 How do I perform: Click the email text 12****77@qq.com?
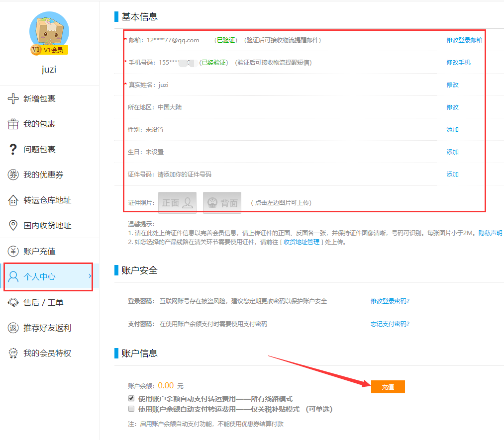(173, 40)
